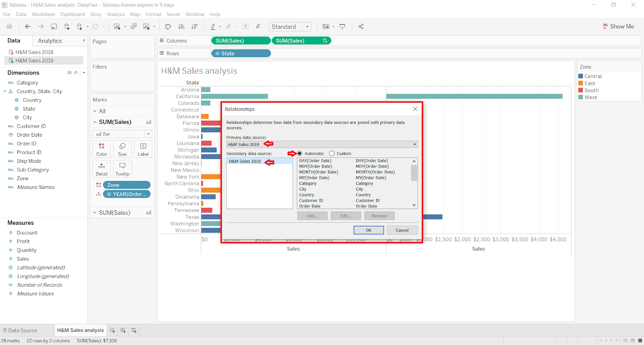Redo with the forward arrow in toolbar
This screenshot has height=345, width=644.
(x=41, y=27)
